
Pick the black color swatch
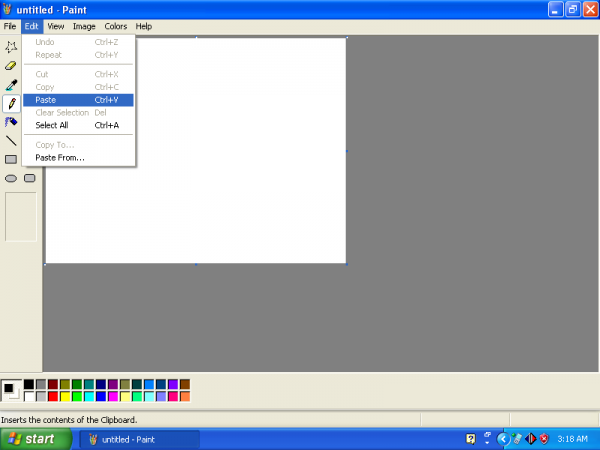29,384
